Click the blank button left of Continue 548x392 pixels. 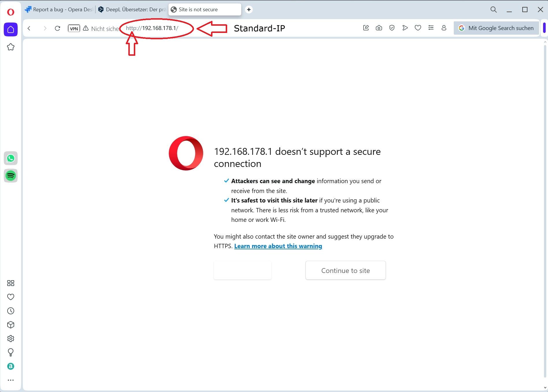242,270
